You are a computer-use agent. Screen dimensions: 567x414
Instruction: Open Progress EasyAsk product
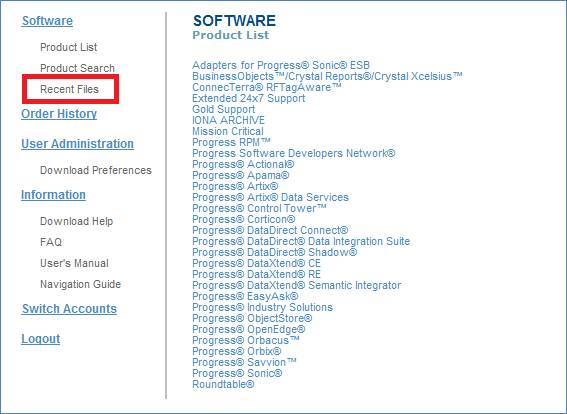(245, 296)
